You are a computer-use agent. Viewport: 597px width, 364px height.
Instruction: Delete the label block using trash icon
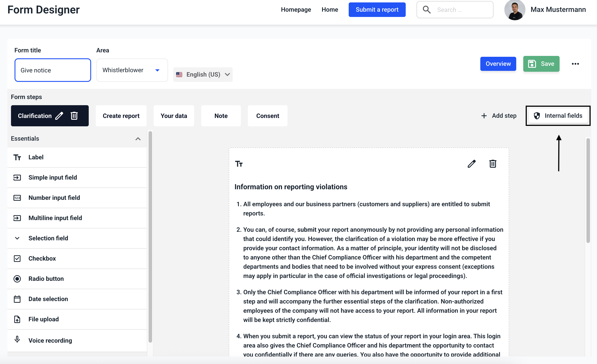click(493, 164)
